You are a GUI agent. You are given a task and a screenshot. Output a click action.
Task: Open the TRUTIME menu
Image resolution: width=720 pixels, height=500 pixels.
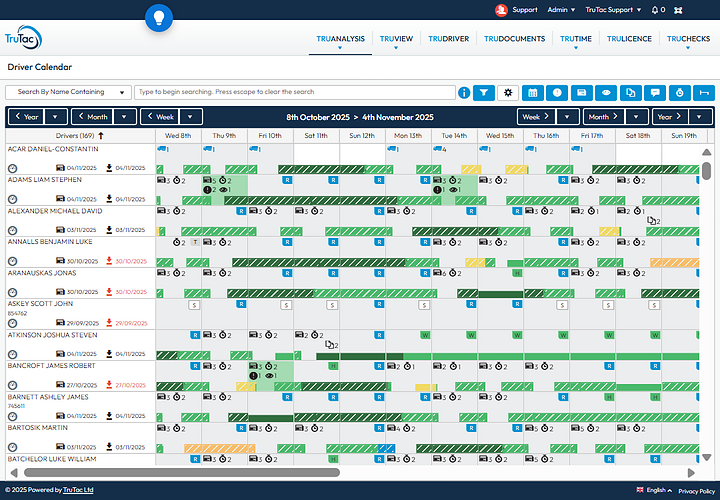coord(576,39)
